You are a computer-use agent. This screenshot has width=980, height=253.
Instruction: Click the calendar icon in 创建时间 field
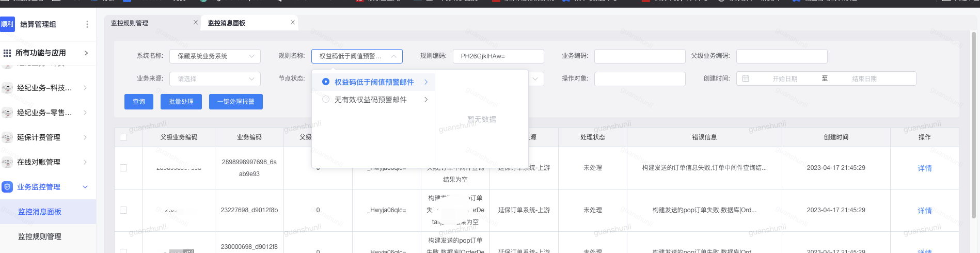pyautogui.click(x=746, y=78)
